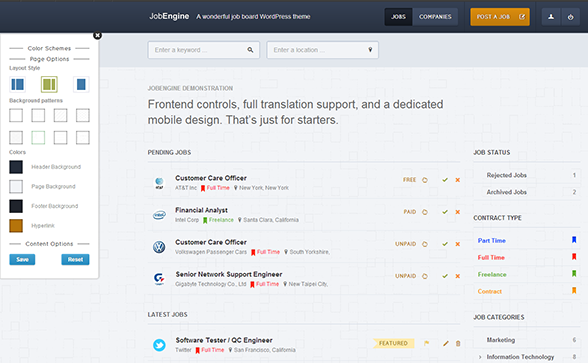Image resolution: width=588 pixels, height=363 pixels.
Task: Click the Gigabyte company logo
Action: [x=159, y=279]
